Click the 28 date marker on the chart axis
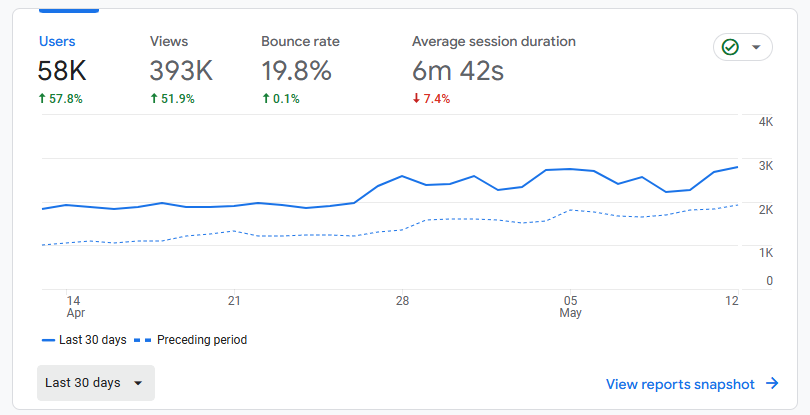This screenshot has height=415, width=810. 401,300
